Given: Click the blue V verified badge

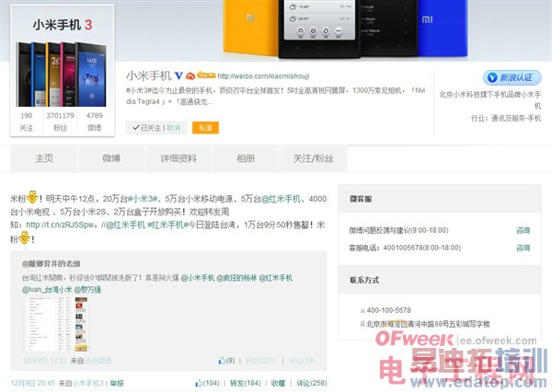Looking at the screenshot, I should click(x=178, y=75).
